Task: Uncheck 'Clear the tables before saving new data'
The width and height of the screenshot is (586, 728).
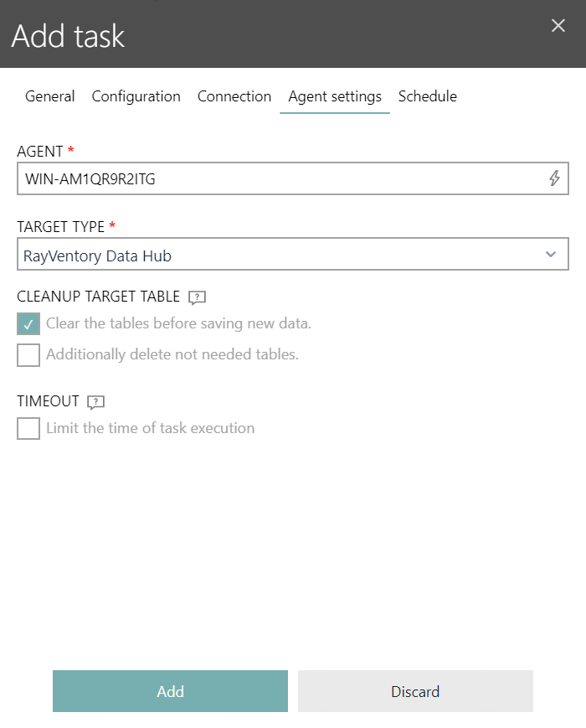Action: [x=28, y=323]
